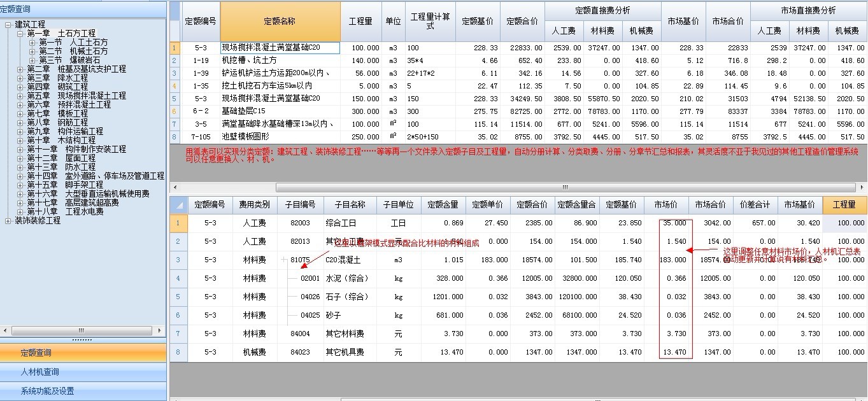868x401 pixels.
Task: Select row 3 header in lower grid
Action: (x=179, y=260)
